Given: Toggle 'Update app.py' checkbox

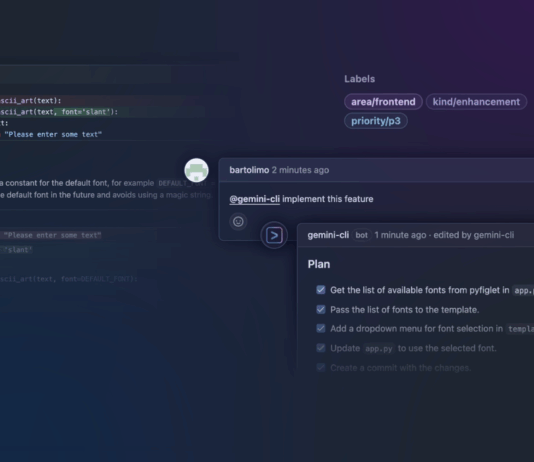Looking at the screenshot, I should (320, 348).
